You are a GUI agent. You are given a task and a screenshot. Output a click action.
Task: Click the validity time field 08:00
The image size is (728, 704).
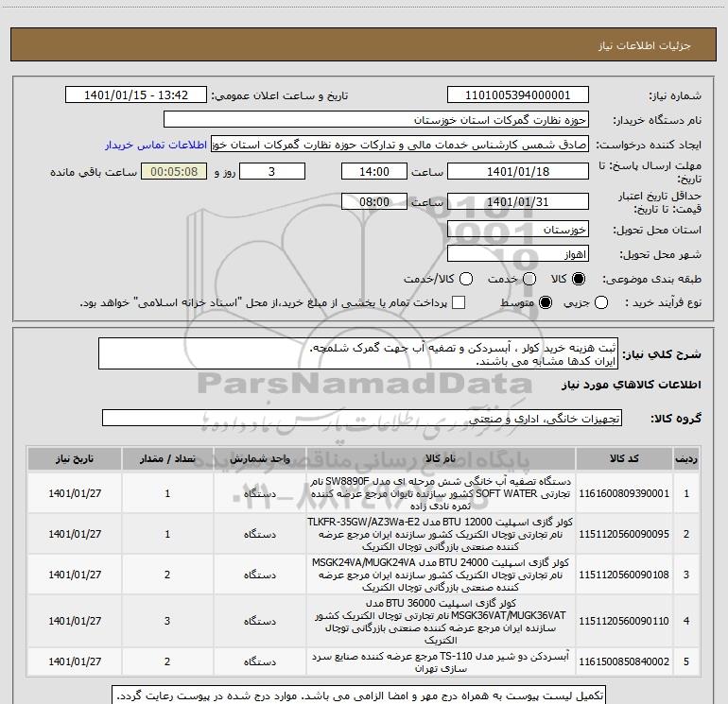click(x=374, y=201)
